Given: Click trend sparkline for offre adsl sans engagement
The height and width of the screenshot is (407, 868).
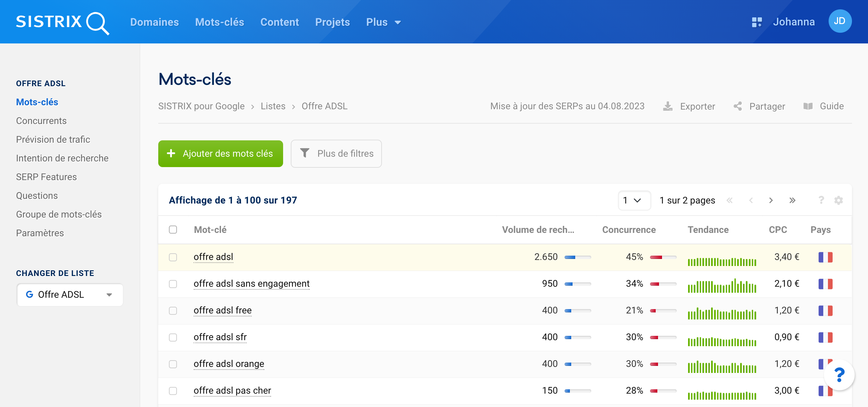Looking at the screenshot, I should point(722,286).
